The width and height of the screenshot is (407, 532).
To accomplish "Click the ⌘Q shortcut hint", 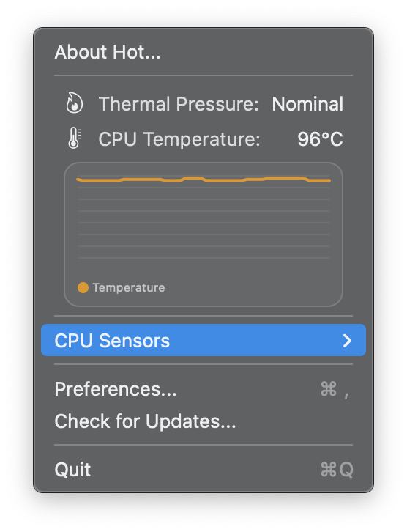I will [337, 470].
